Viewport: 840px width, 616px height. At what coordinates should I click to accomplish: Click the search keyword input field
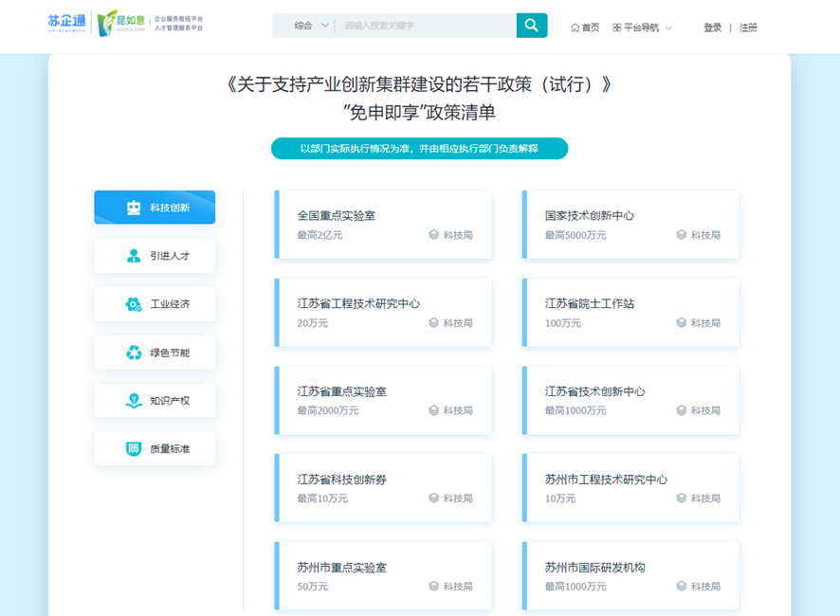[425, 26]
